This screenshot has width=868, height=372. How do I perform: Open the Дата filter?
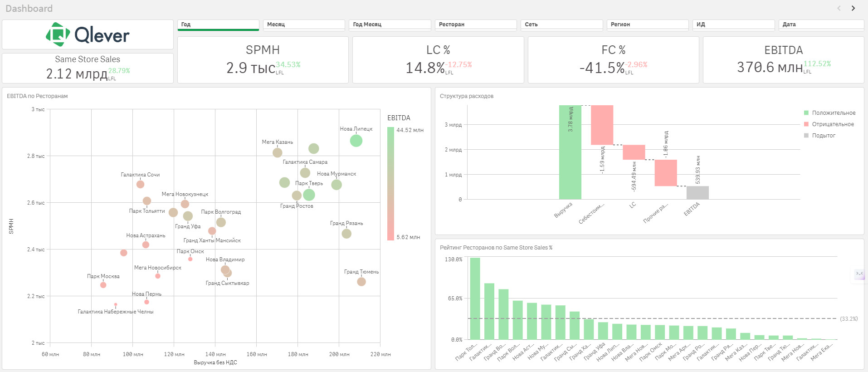click(821, 25)
